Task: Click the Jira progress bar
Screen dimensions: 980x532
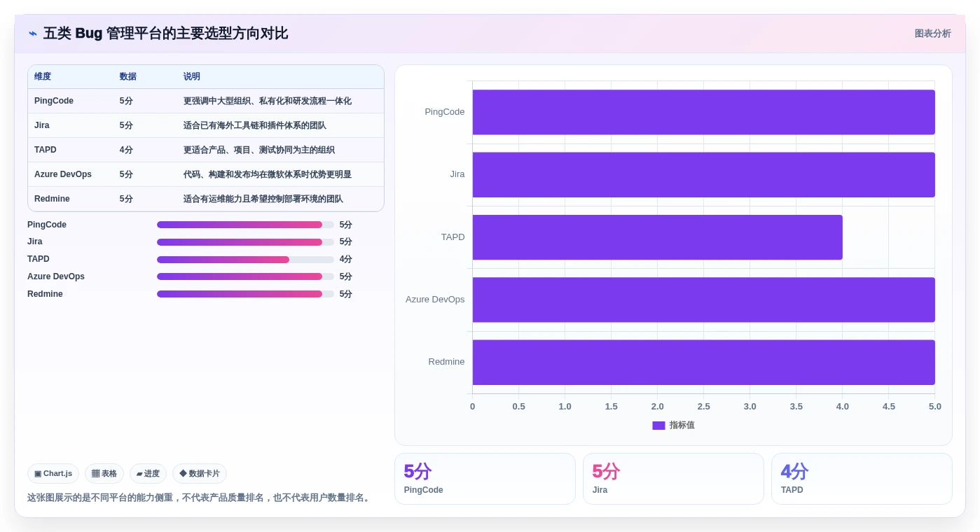Action: click(x=245, y=242)
